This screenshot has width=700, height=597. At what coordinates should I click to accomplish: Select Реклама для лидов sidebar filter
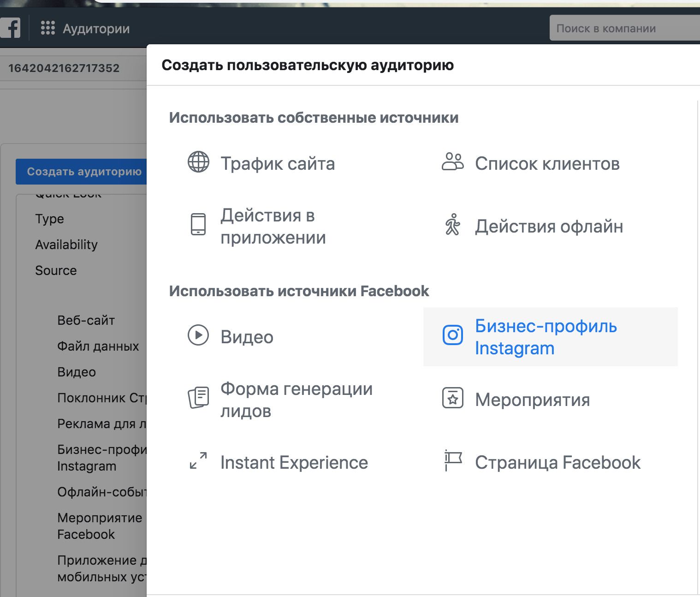(101, 424)
